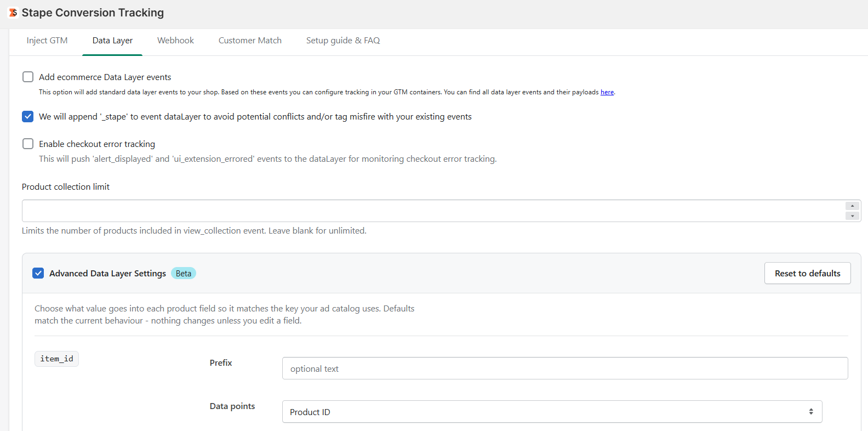Click the Reset to defaults button
Screen dimensions: 868x431
tap(807, 273)
